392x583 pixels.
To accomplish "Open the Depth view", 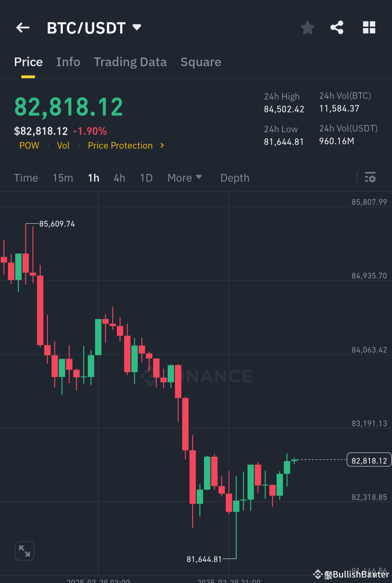I will tap(234, 178).
